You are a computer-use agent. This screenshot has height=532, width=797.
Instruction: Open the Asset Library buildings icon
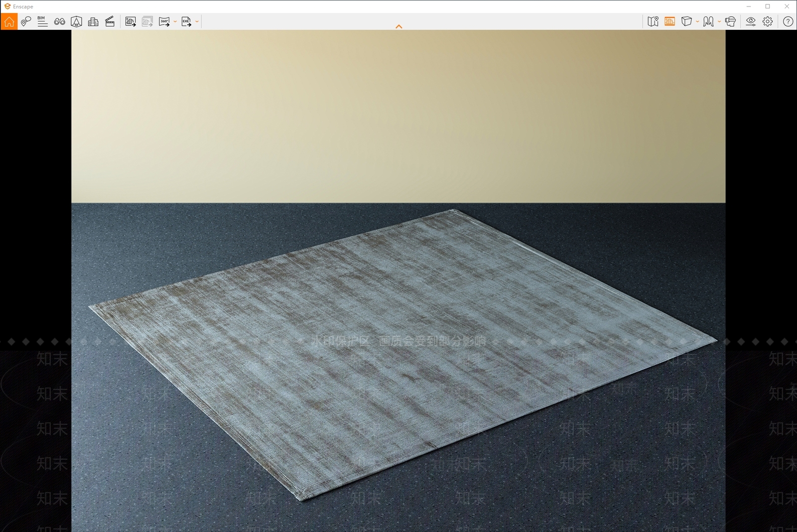pos(93,21)
